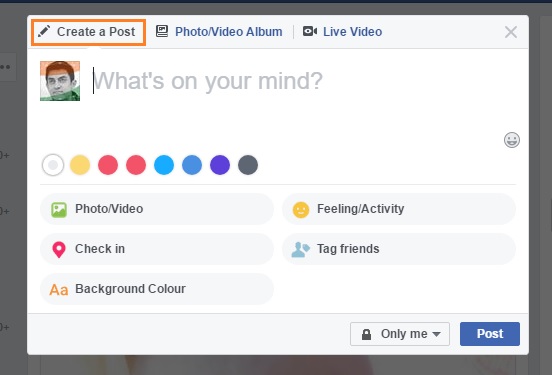Viewport: 552px width, 375px height.
Task: Add a Photo/Video to the post
Action: tap(157, 209)
